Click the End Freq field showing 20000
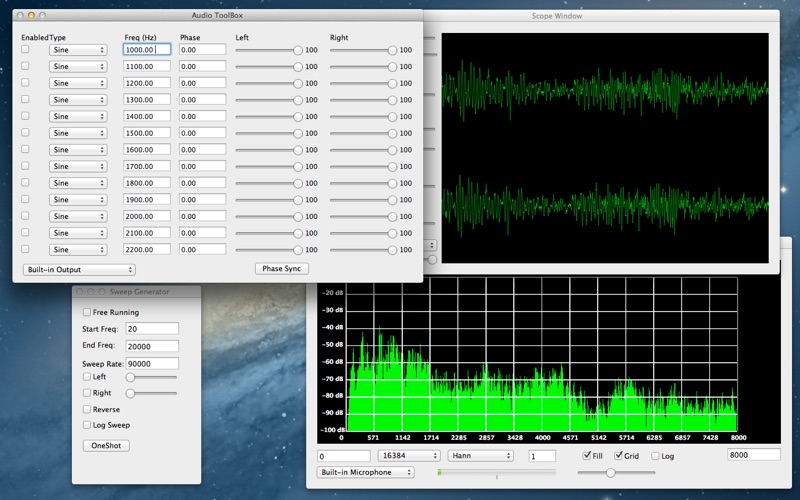800x500 pixels. [x=152, y=346]
